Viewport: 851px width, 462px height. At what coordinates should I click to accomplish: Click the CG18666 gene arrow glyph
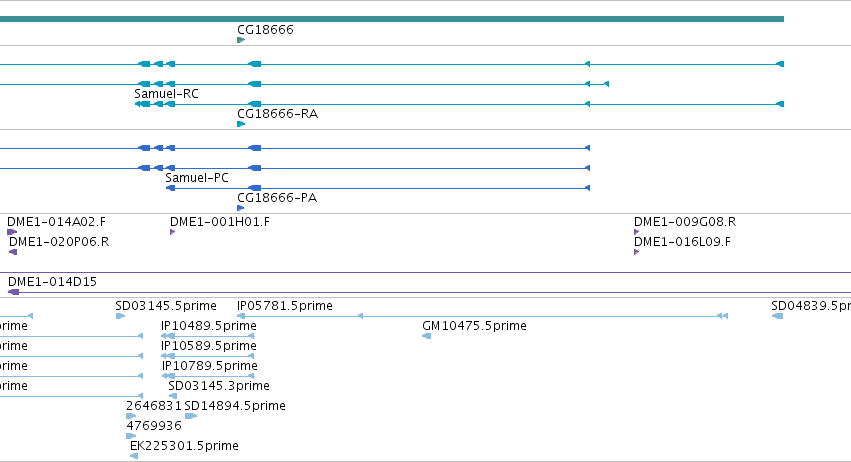tap(241, 40)
